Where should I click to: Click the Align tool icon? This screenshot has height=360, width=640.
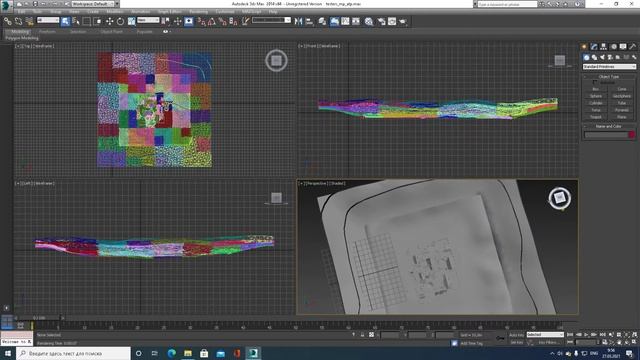309,21
